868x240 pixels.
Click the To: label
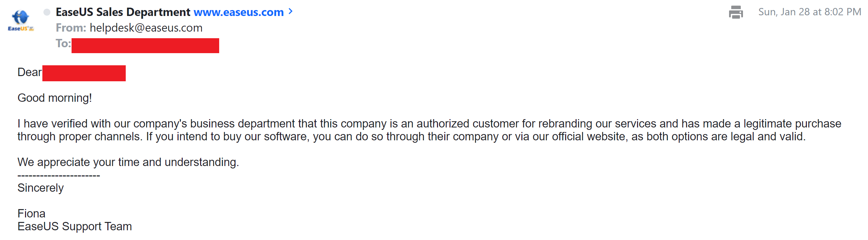point(63,43)
